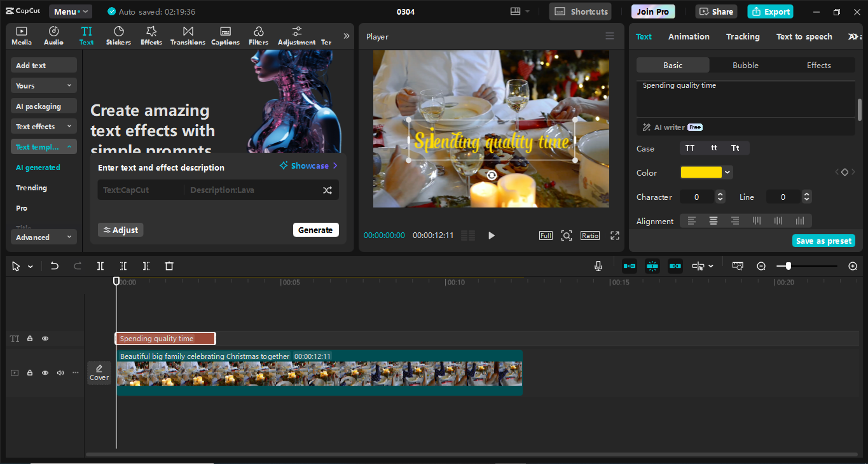868x464 pixels.
Task: Record a voiceover with the microphone icon
Action: tap(598, 266)
